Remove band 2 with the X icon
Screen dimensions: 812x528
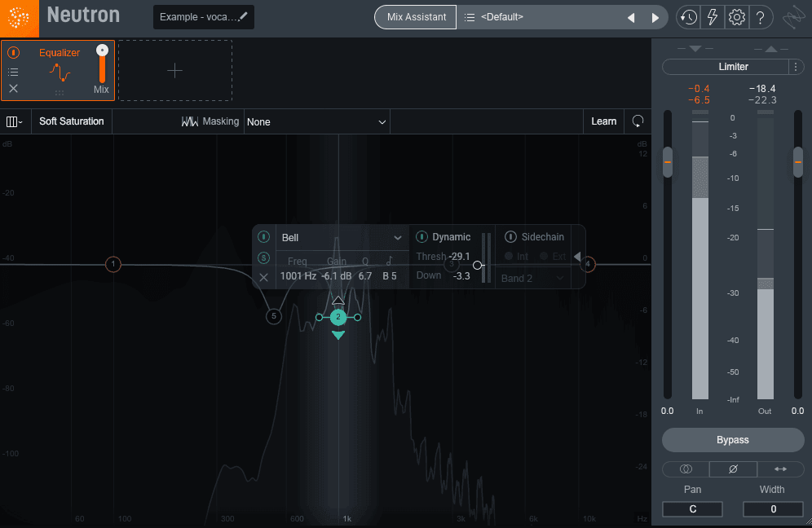tap(263, 278)
